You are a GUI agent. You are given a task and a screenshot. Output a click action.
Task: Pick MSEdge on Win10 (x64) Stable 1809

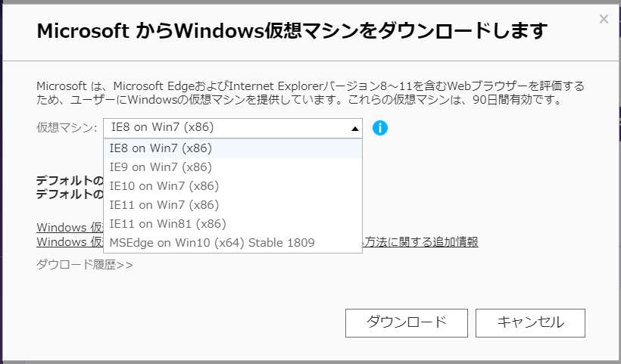coord(232,242)
